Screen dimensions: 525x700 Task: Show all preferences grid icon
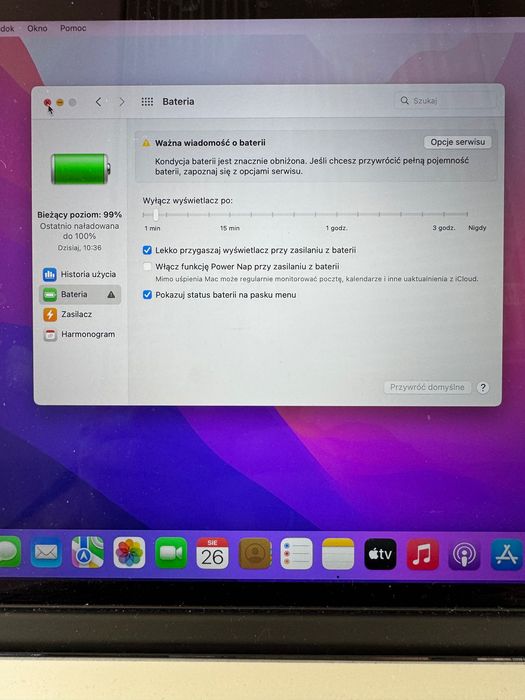point(147,102)
